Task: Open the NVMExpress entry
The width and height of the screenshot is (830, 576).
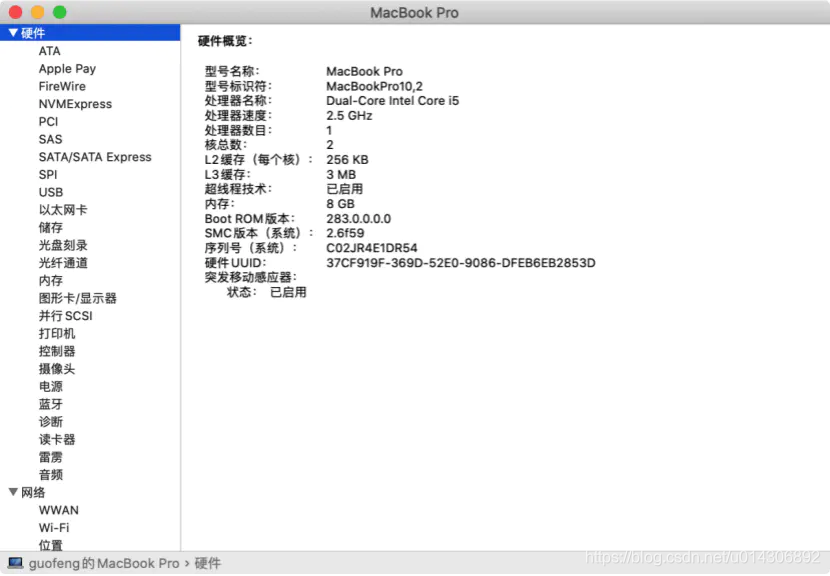Action: [x=75, y=104]
